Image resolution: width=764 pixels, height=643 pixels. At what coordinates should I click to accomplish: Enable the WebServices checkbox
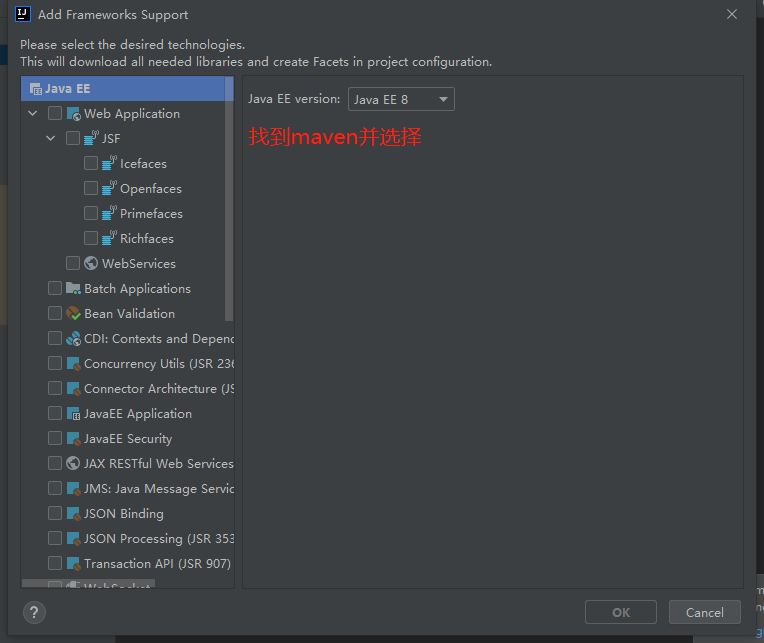(73, 263)
